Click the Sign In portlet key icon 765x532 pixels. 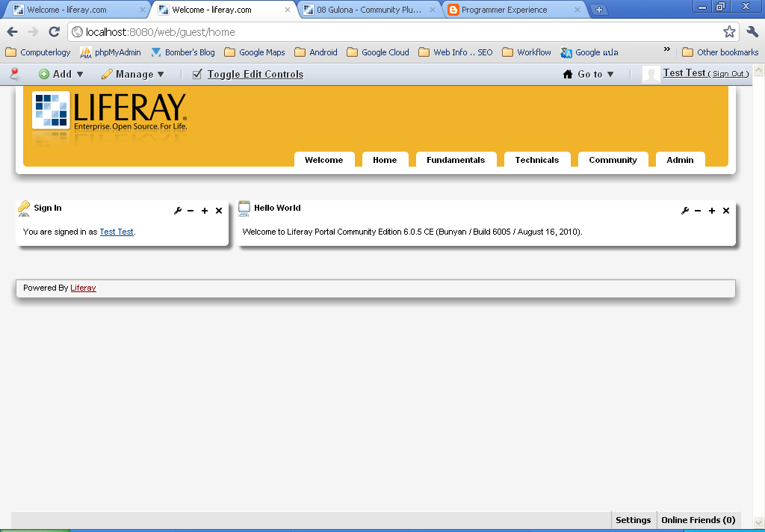click(24, 208)
